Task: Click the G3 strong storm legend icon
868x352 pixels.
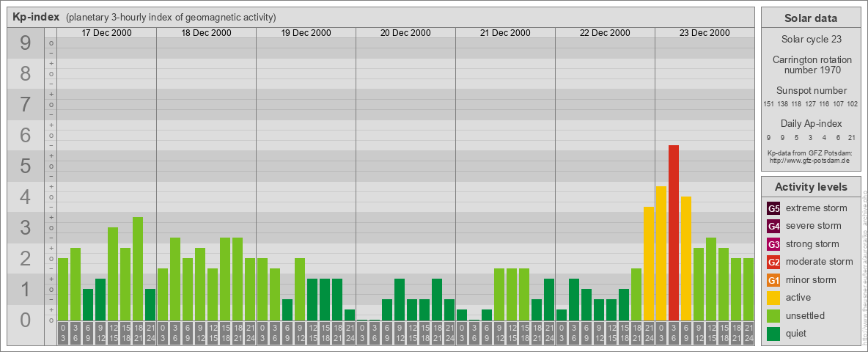Action: tap(773, 244)
